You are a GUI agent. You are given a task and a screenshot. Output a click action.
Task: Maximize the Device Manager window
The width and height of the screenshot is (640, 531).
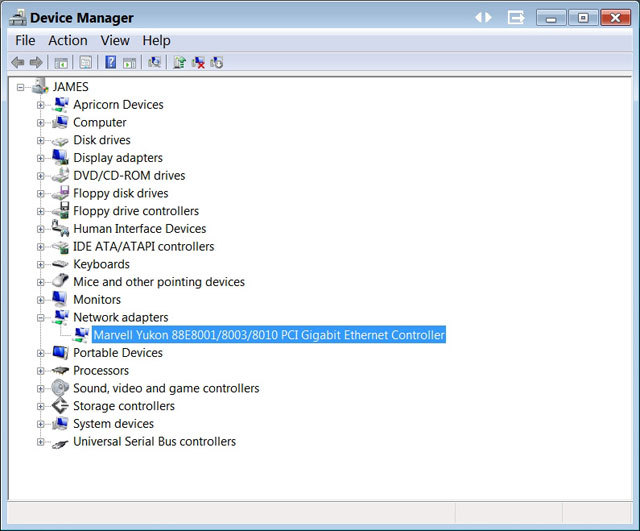coord(583,18)
